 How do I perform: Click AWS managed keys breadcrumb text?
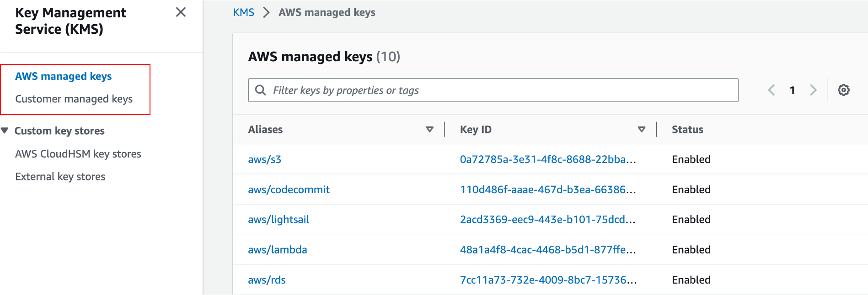point(327,12)
